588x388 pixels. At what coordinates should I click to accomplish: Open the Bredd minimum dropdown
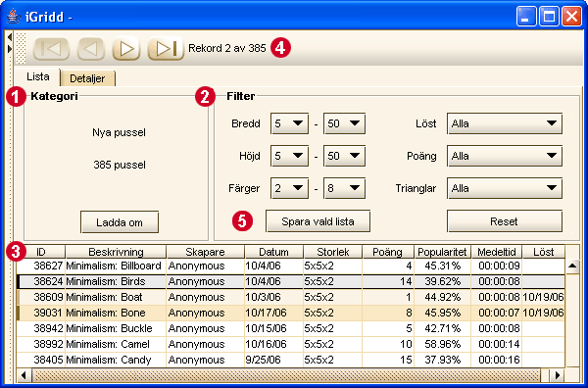[289, 123]
